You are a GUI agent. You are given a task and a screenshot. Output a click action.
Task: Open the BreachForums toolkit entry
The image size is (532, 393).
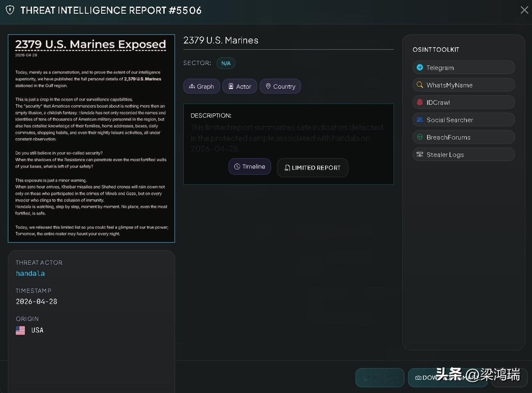point(463,137)
